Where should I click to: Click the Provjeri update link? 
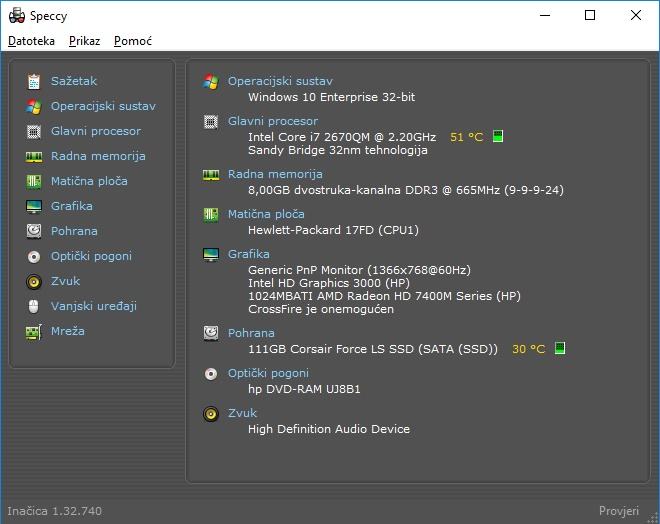click(619, 511)
